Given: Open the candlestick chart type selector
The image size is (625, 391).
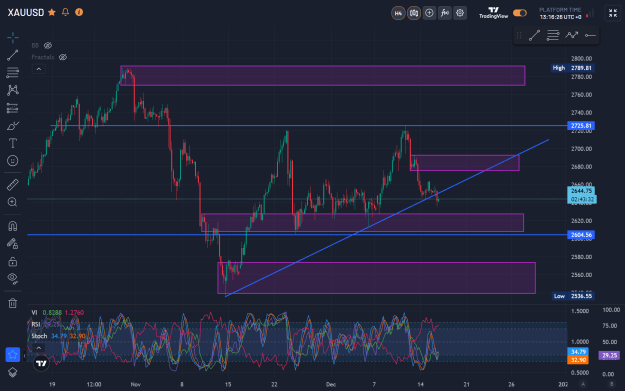Looking at the screenshot, I should 414,13.
